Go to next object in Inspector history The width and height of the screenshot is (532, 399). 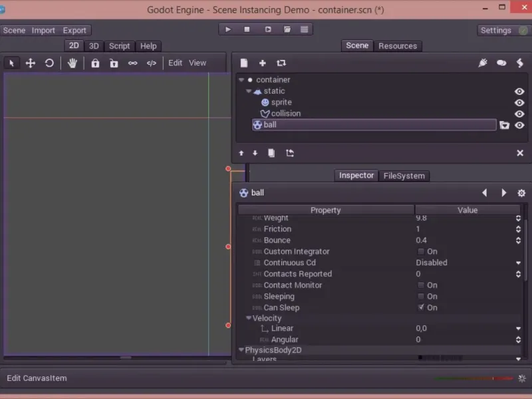504,193
